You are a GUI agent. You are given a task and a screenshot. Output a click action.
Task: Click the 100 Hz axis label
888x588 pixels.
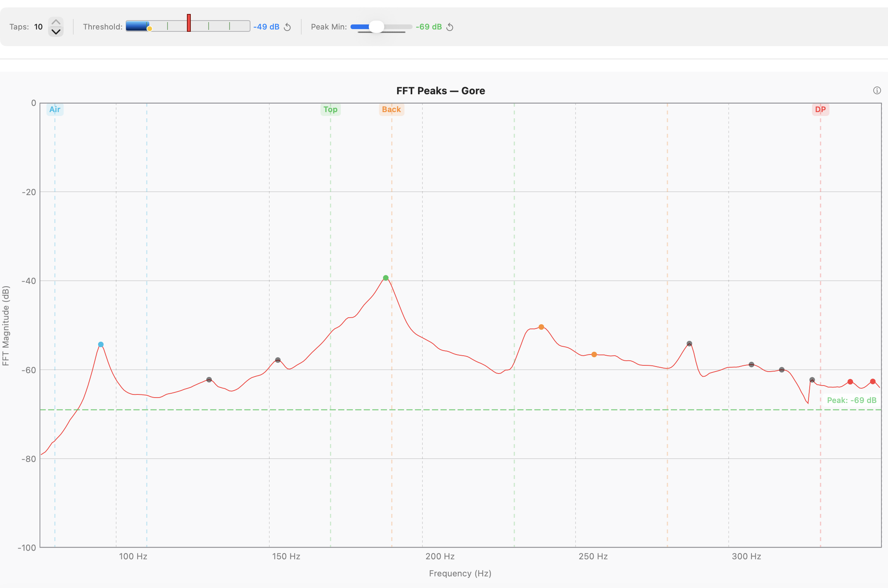(133, 556)
